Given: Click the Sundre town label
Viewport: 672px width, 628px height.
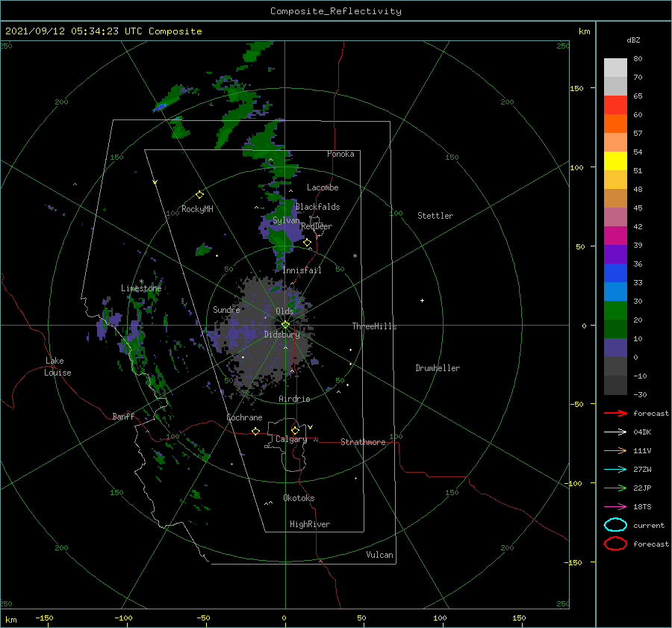Looking at the screenshot, I should [226, 309].
